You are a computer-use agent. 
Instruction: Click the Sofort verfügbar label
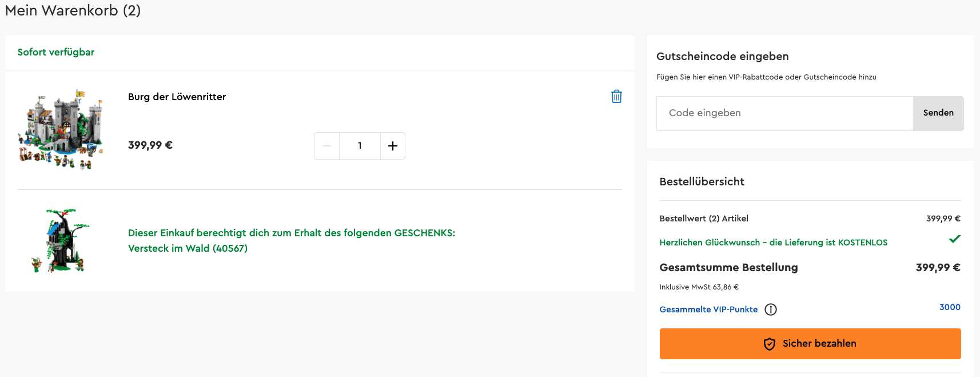56,52
